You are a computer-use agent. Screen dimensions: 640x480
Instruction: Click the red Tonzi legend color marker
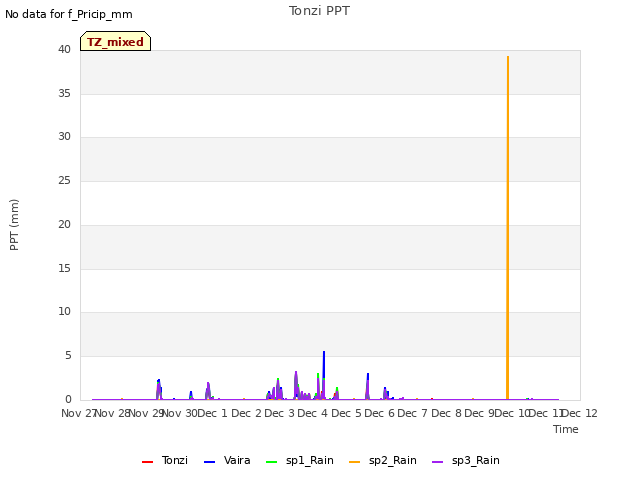tap(147, 462)
